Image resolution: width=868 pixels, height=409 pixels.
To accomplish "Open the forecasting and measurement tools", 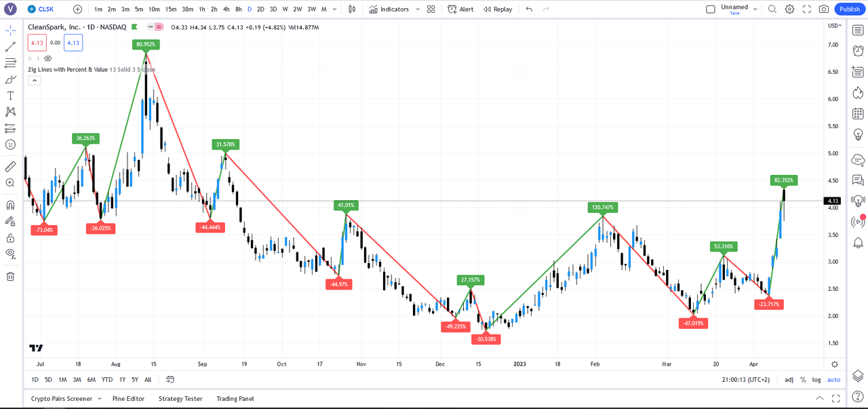I will pos(10,128).
